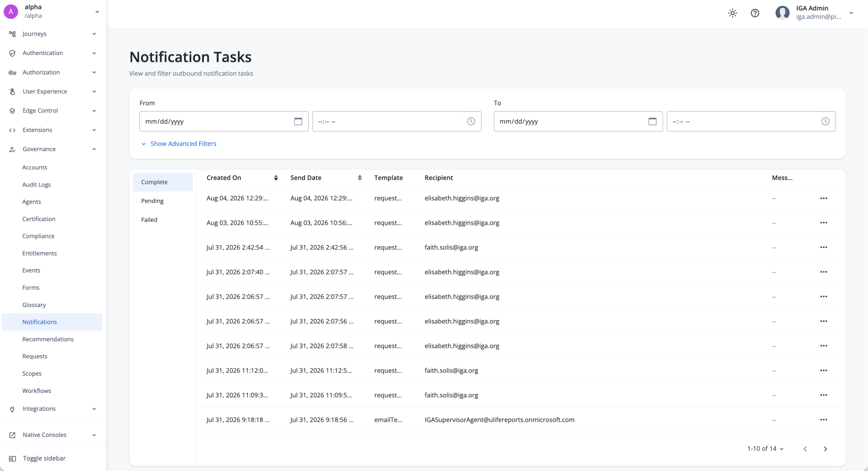Click the Toggle sidebar panel icon

click(x=12, y=458)
